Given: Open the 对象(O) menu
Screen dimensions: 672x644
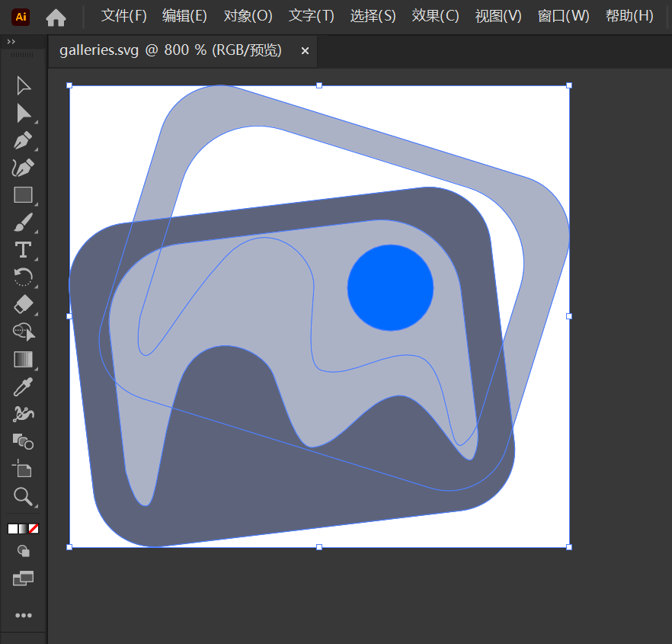Looking at the screenshot, I should point(248,16).
